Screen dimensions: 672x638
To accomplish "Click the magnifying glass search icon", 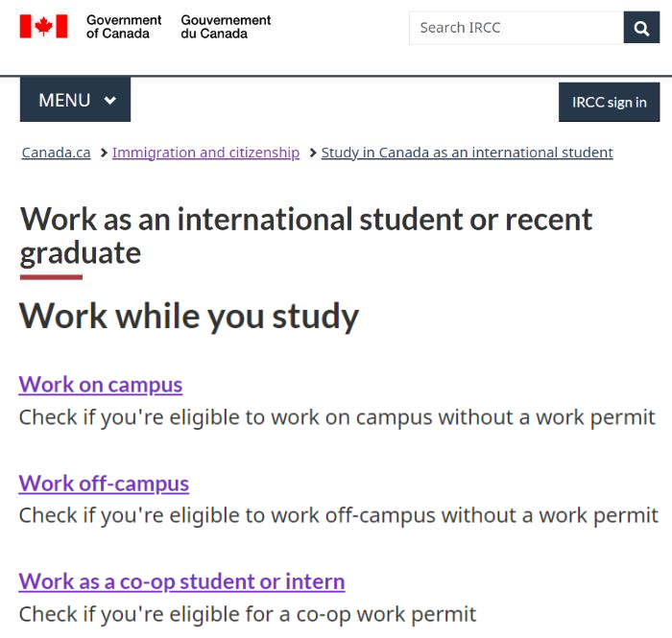I will (x=641, y=28).
